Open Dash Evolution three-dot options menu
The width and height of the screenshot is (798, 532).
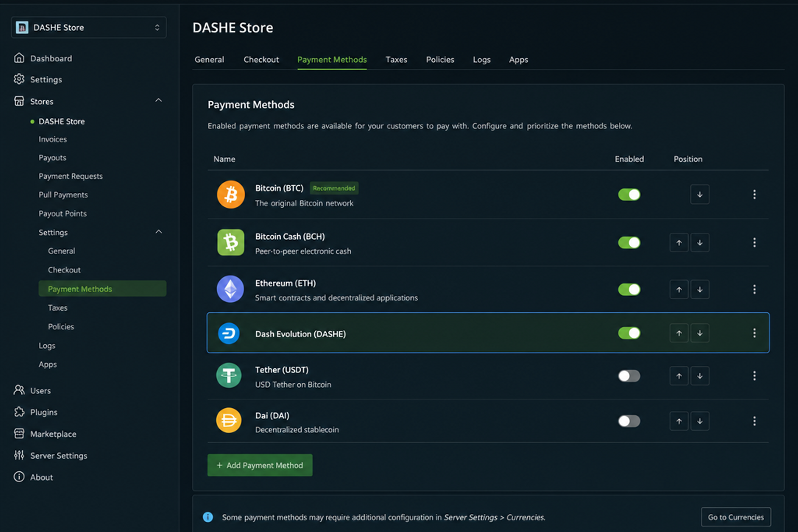pyautogui.click(x=754, y=333)
